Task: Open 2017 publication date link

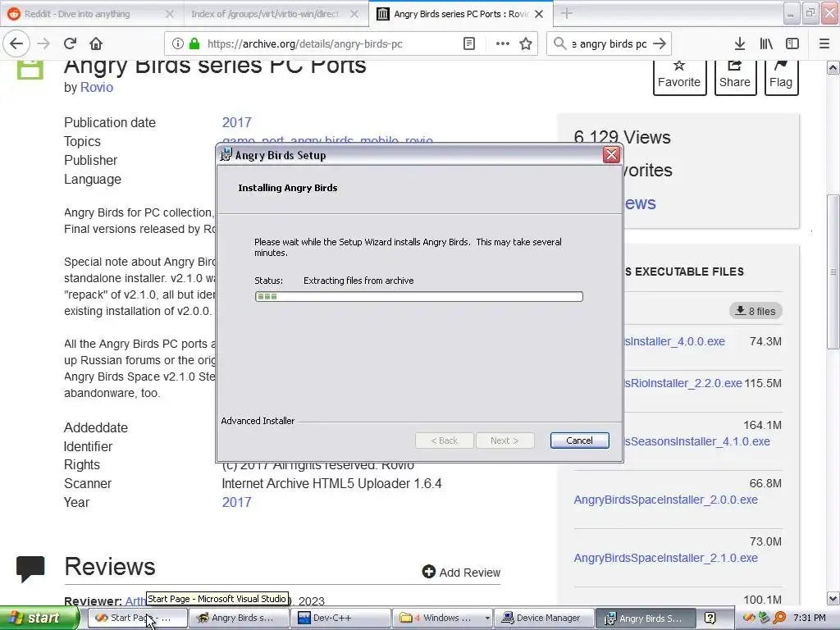Action: 237,122
